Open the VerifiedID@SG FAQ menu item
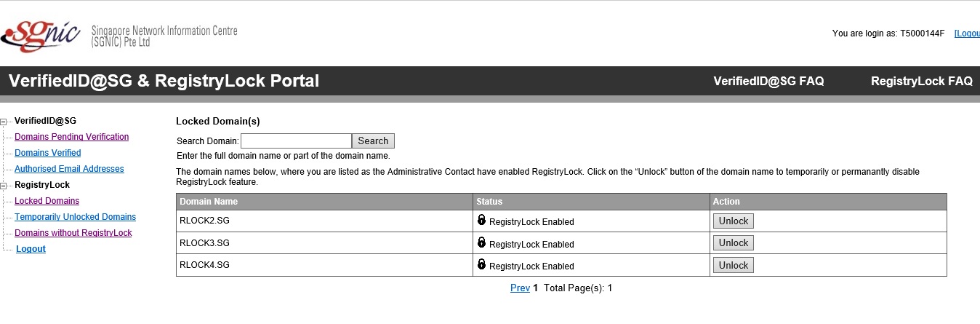 (x=768, y=82)
